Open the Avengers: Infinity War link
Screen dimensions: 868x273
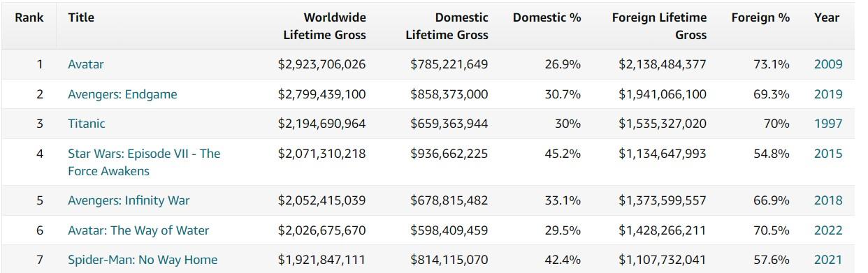[x=129, y=200]
